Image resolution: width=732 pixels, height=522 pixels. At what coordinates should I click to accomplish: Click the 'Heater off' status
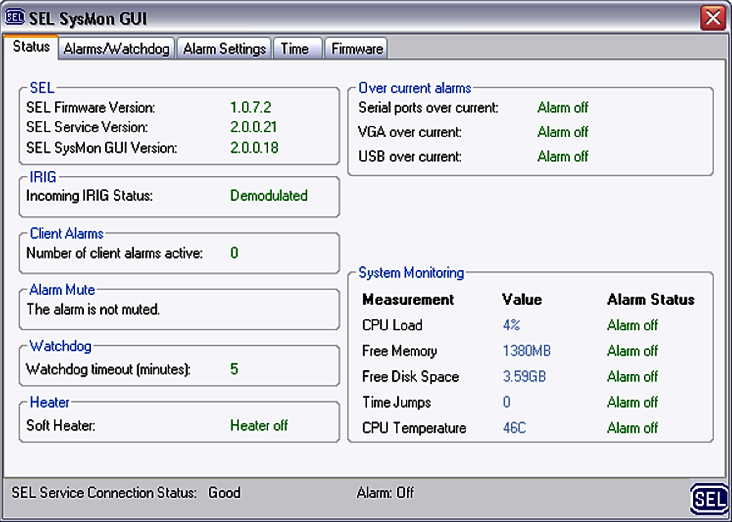259,425
